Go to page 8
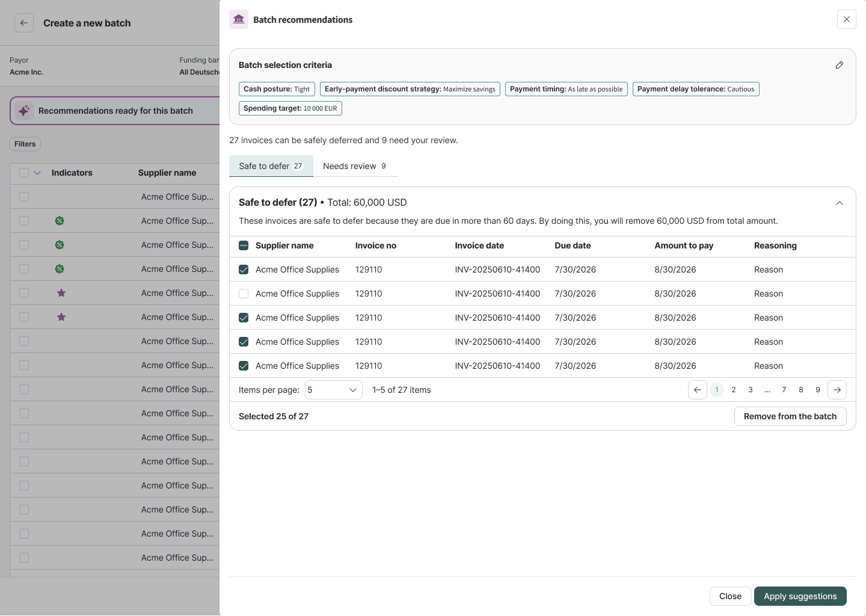The width and height of the screenshot is (866, 616). click(801, 390)
